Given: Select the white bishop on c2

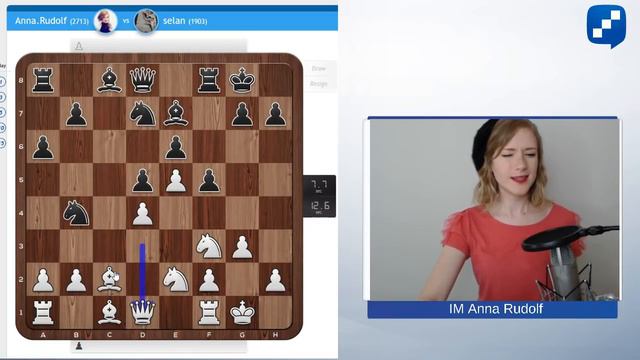Looking at the screenshot, I should click(109, 279).
